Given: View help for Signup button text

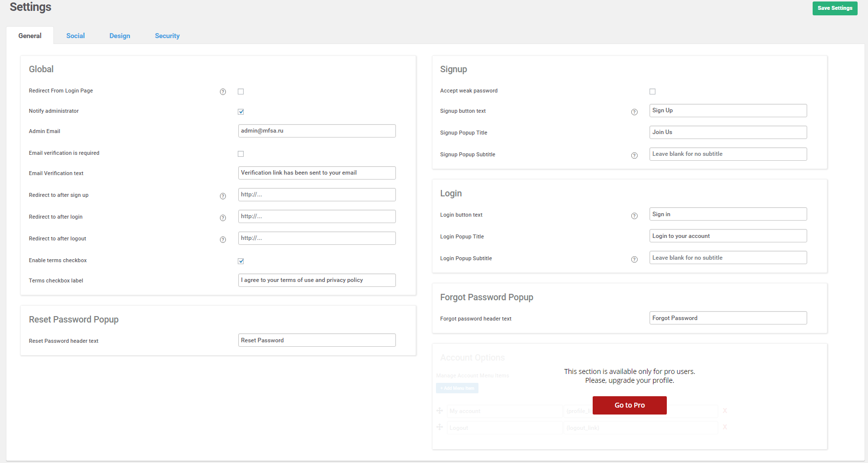Looking at the screenshot, I should (635, 112).
